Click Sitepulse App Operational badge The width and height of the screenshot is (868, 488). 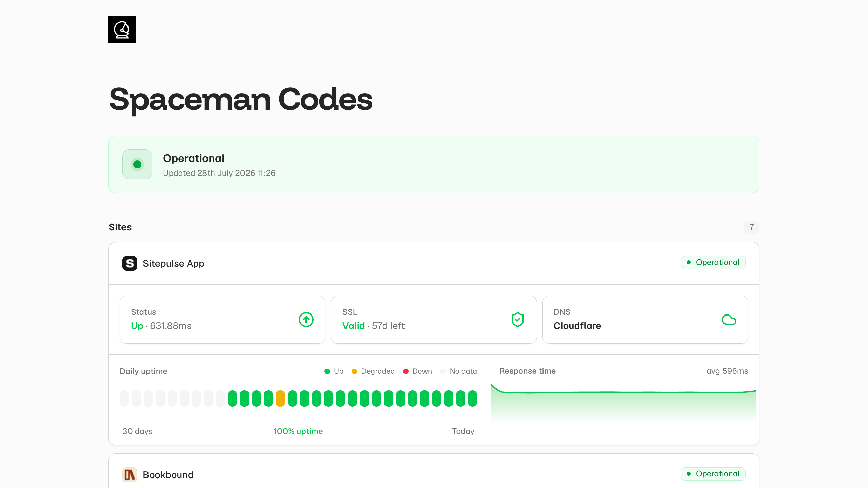click(x=713, y=262)
